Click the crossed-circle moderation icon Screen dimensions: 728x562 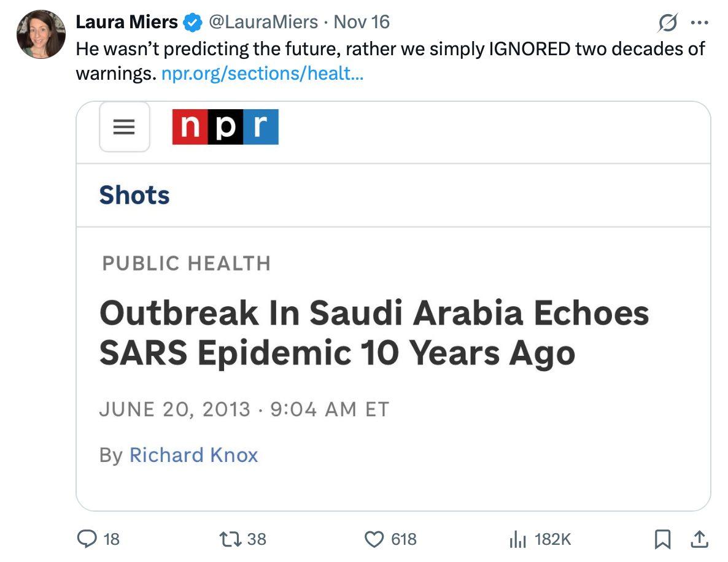[x=668, y=23]
